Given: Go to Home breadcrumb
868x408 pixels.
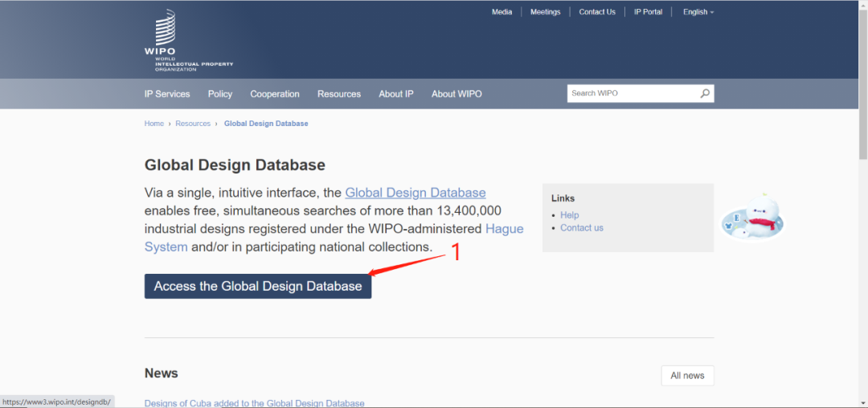Looking at the screenshot, I should [154, 124].
